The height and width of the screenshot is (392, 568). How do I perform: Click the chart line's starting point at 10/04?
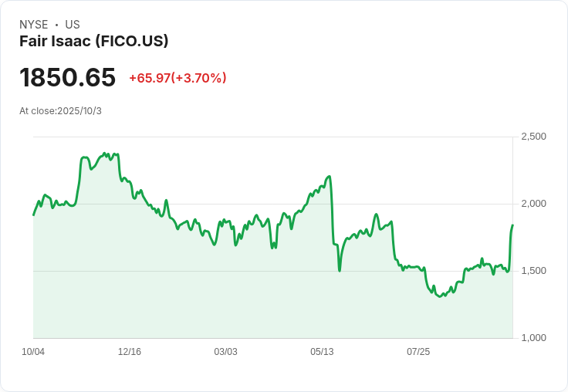(x=33, y=215)
